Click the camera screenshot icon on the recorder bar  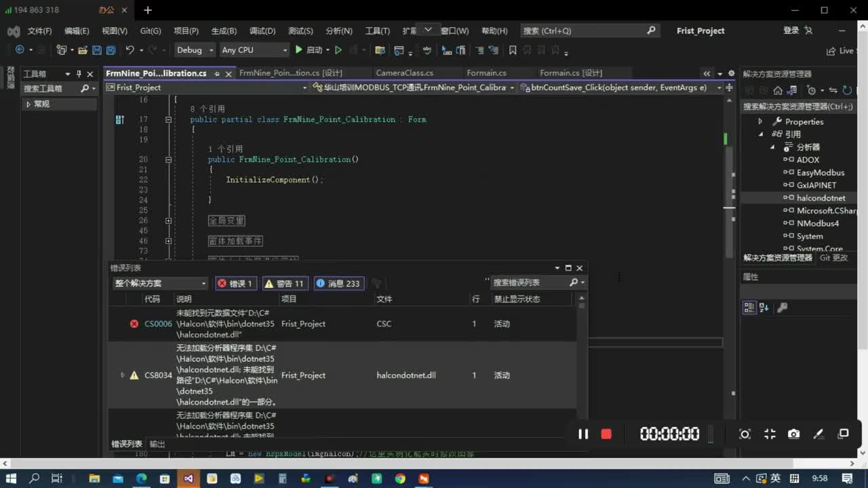(x=793, y=434)
